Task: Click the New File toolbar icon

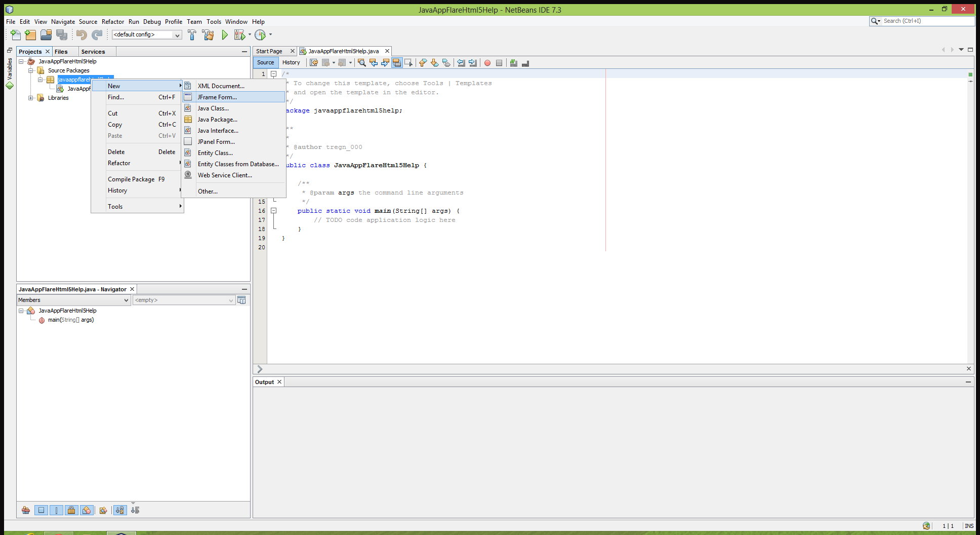Action: 16,35
